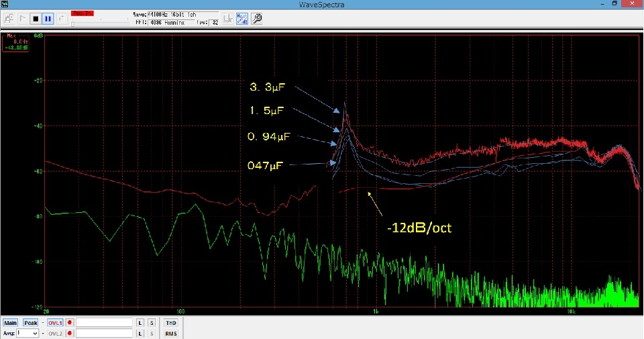Image resolution: width=644 pixels, height=339 pixels.
Task: Click the open file icon in toolbar
Action: 9,18
